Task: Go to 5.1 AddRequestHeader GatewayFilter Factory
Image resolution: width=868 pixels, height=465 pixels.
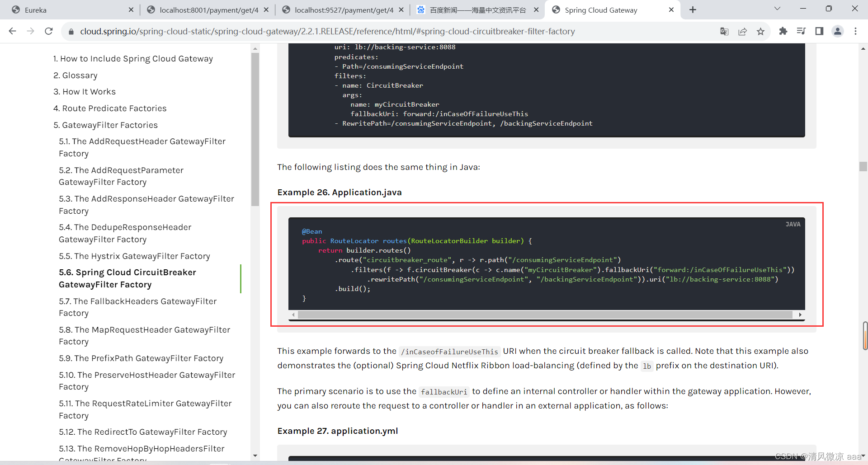Action: click(142, 147)
